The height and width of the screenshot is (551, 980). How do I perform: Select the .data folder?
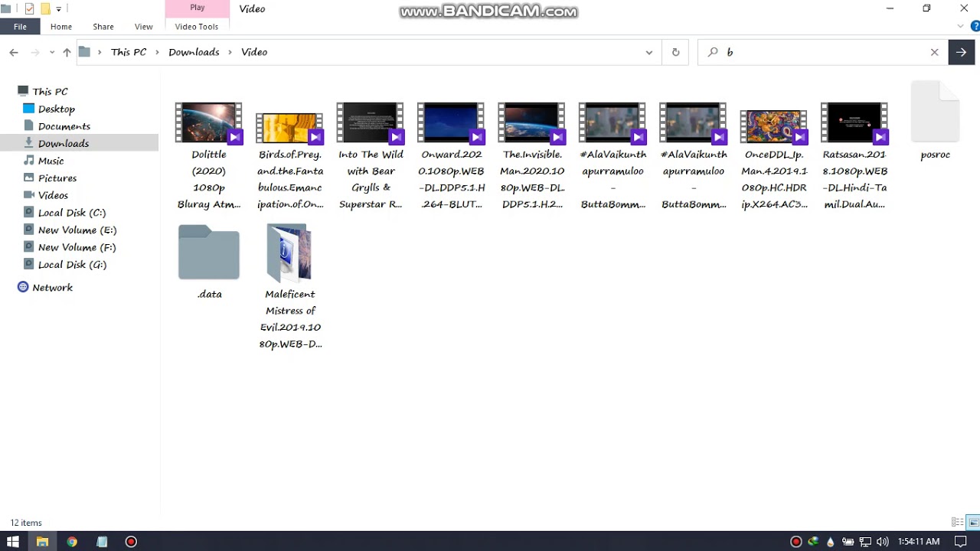209,261
